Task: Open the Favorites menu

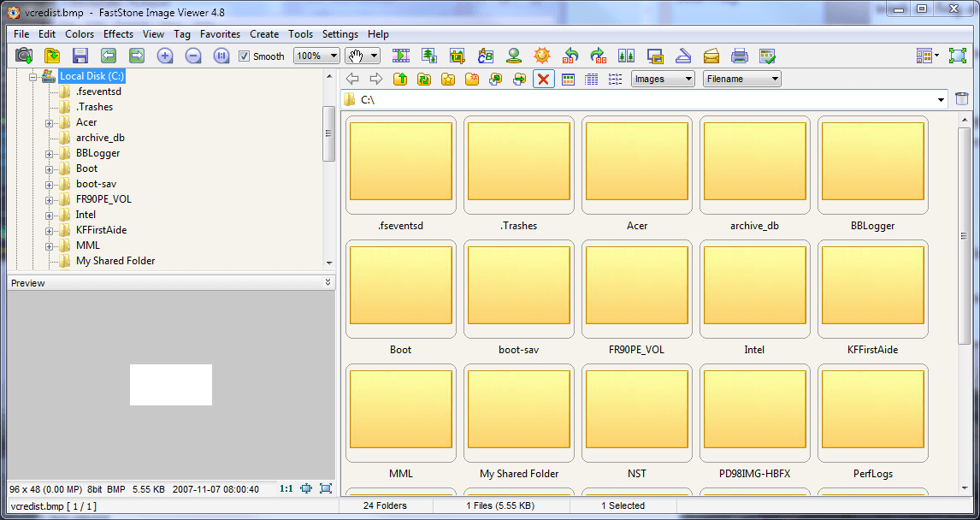Action: pos(220,34)
